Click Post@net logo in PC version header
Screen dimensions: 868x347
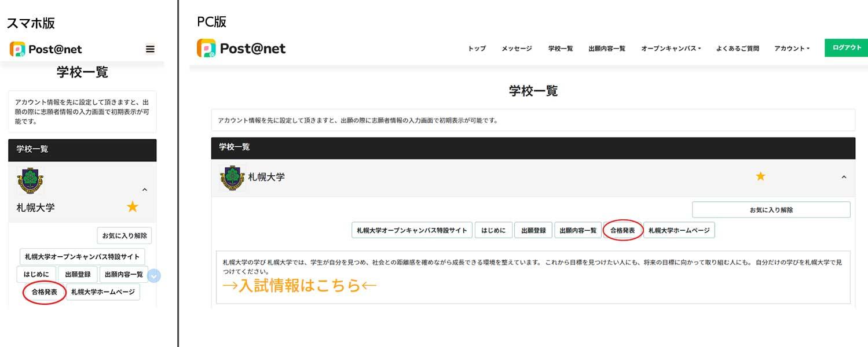pyautogui.click(x=241, y=48)
